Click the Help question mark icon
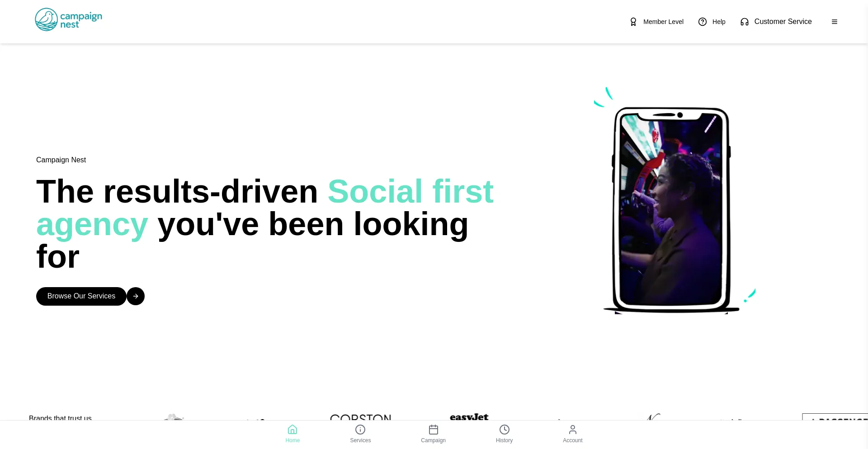This screenshot has width=868, height=449. [703, 22]
